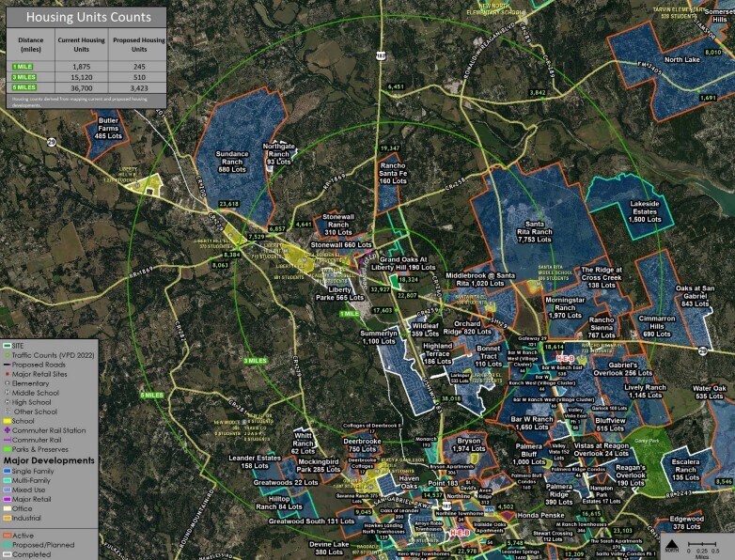Click the Parks & Preserves green swatch

(x=8, y=449)
